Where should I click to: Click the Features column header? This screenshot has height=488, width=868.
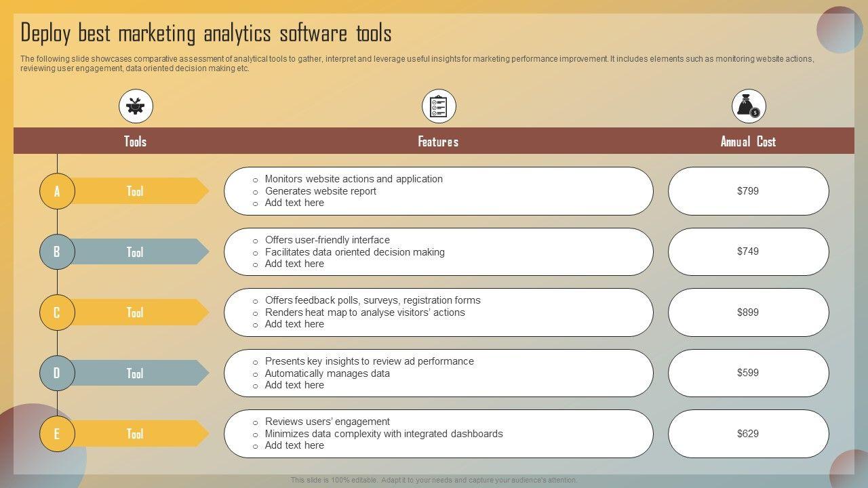coord(438,141)
